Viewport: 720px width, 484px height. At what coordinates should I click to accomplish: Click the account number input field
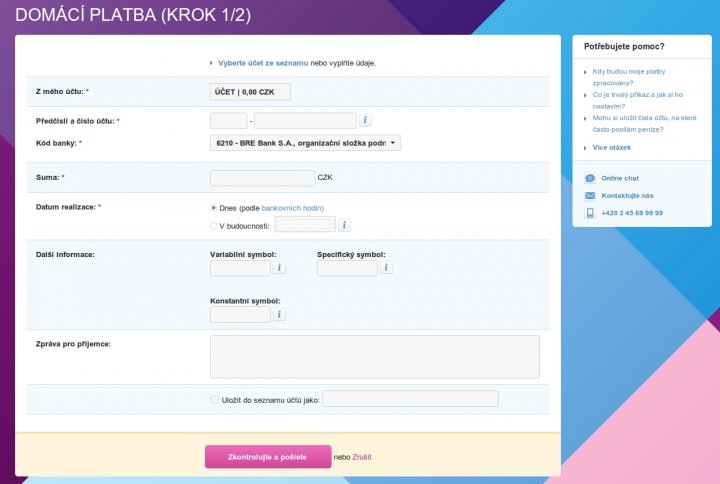(305, 121)
